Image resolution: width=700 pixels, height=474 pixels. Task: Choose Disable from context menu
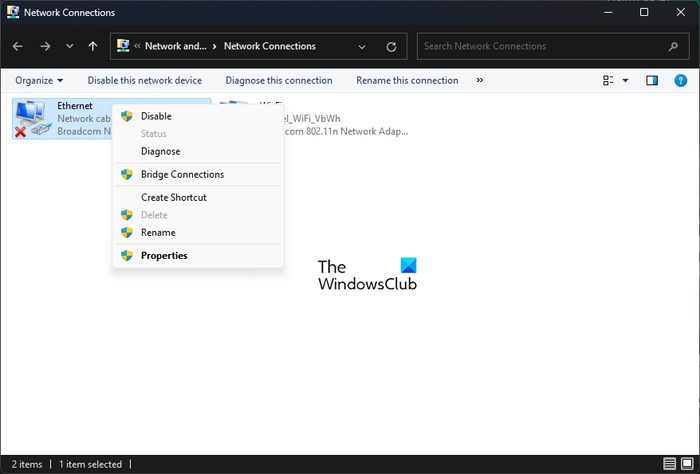pos(198,116)
